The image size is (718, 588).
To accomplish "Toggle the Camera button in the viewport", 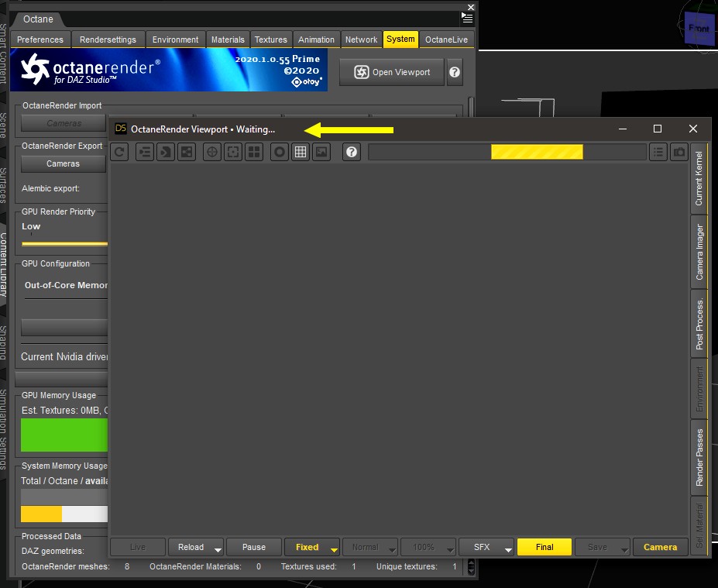I will 661,547.
